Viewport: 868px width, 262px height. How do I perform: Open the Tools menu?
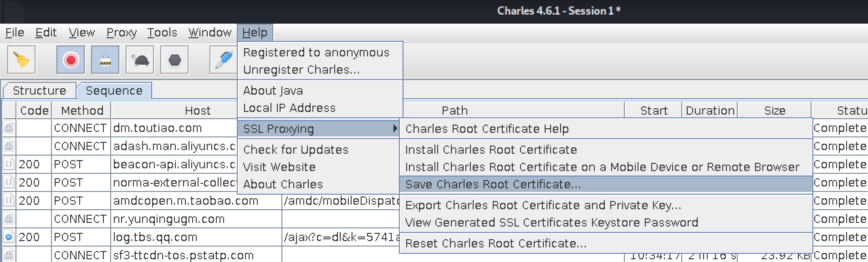tap(162, 32)
